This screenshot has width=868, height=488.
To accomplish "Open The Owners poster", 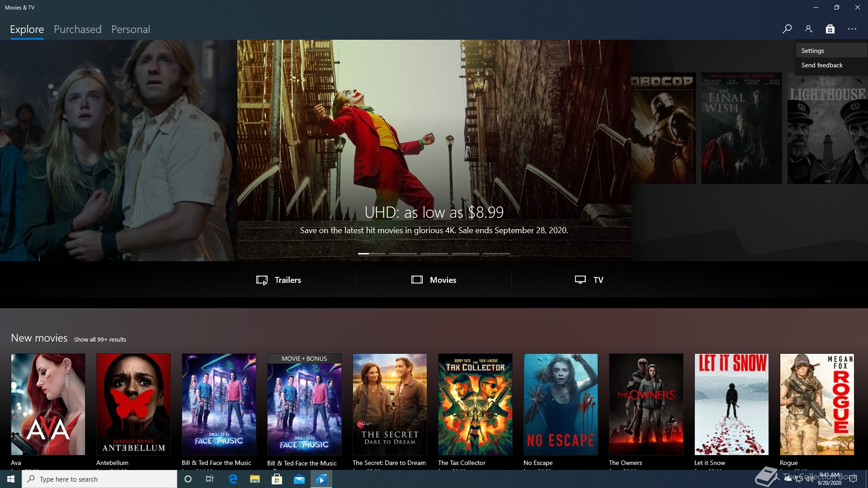I will coord(646,404).
